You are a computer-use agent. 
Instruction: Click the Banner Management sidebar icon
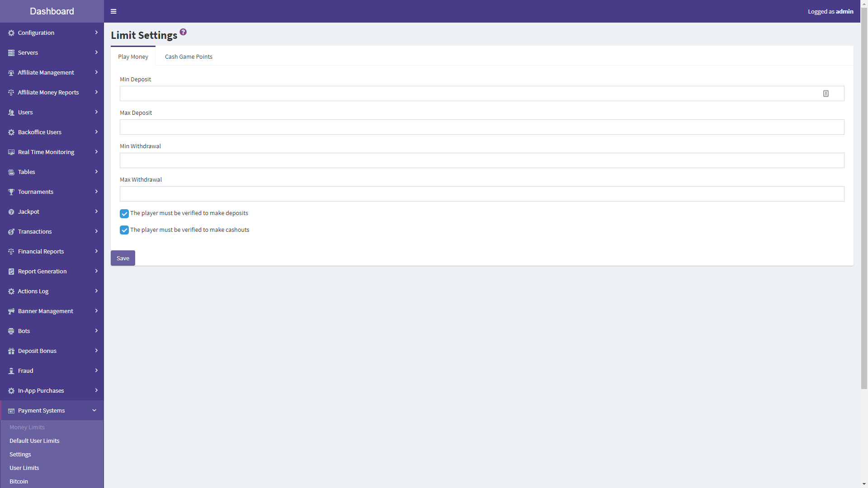11,311
